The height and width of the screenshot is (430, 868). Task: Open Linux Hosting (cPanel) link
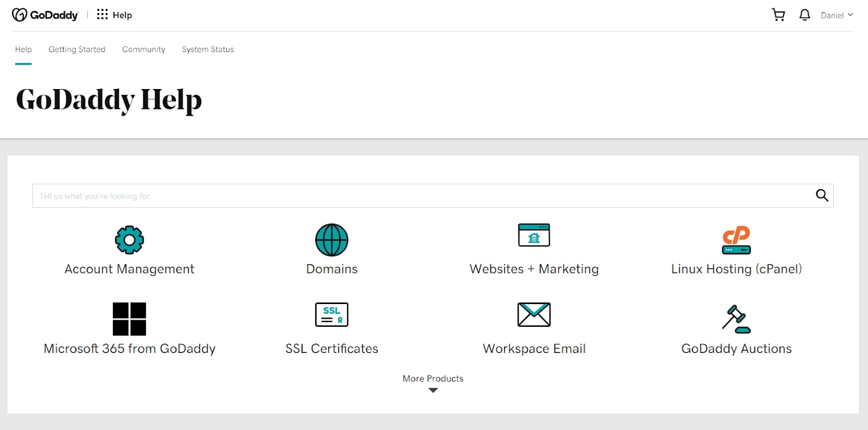point(736,269)
